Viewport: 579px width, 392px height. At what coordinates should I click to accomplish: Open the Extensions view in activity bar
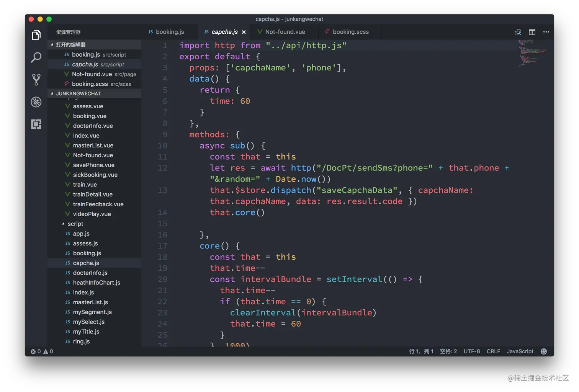click(x=36, y=124)
